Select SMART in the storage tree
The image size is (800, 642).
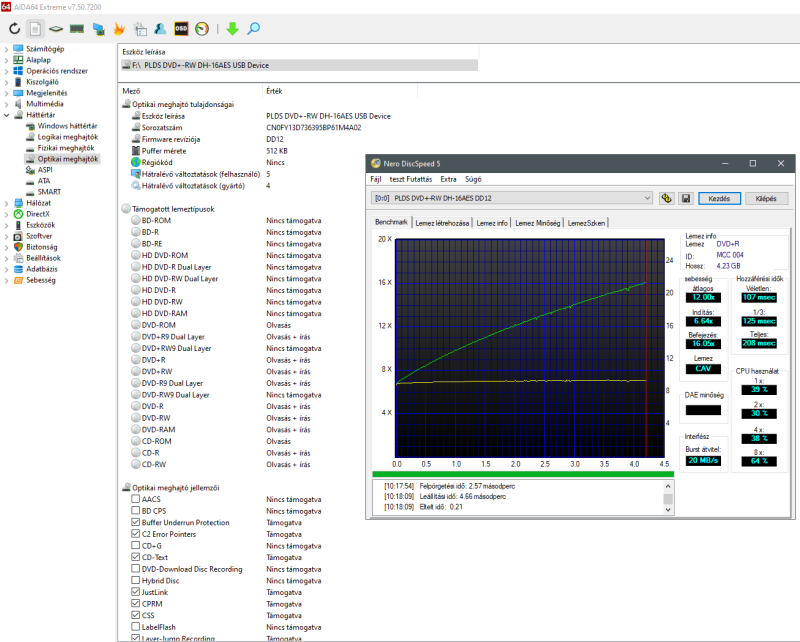pos(49,192)
